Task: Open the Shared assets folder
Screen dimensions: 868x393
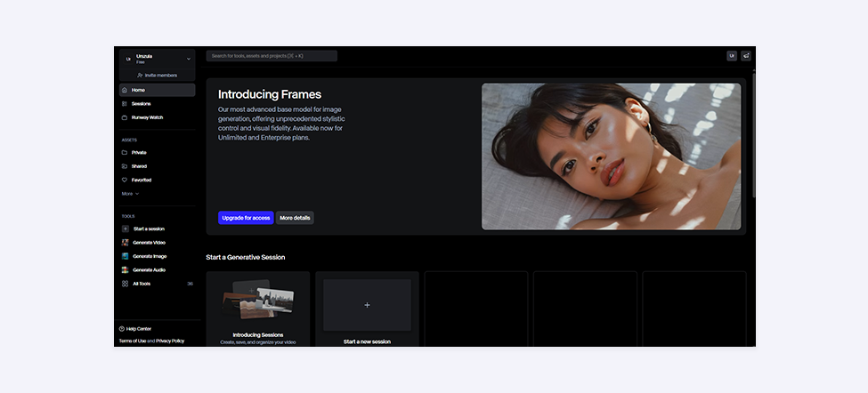Action: point(139,166)
